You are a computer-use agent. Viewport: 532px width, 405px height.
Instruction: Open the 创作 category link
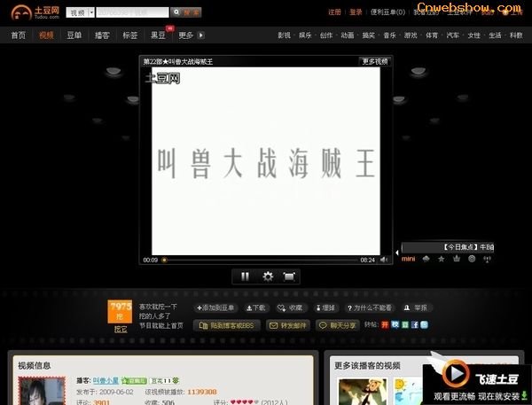[326, 35]
